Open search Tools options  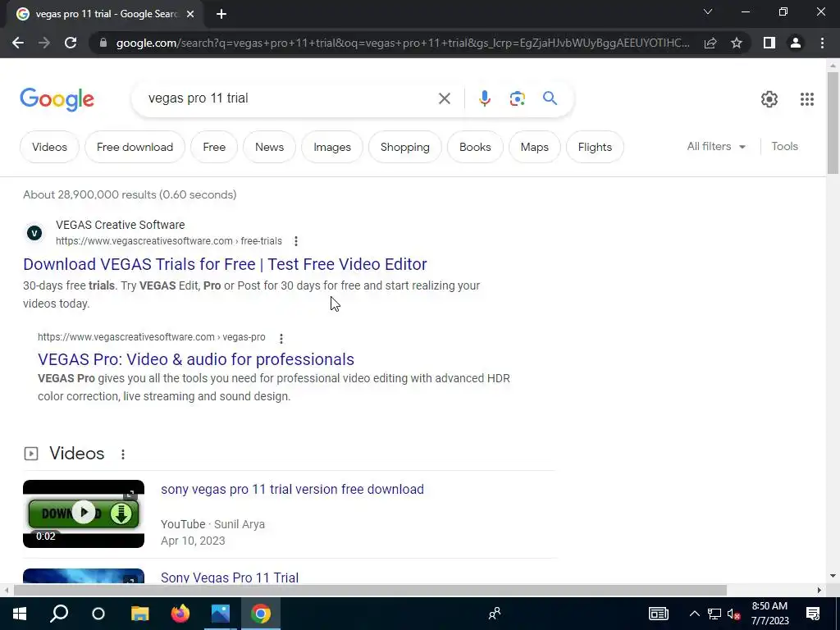click(x=784, y=146)
